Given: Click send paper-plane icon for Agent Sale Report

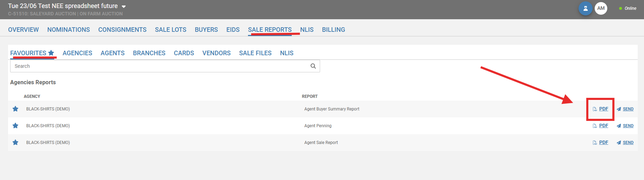Looking at the screenshot, I should click(619, 143).
